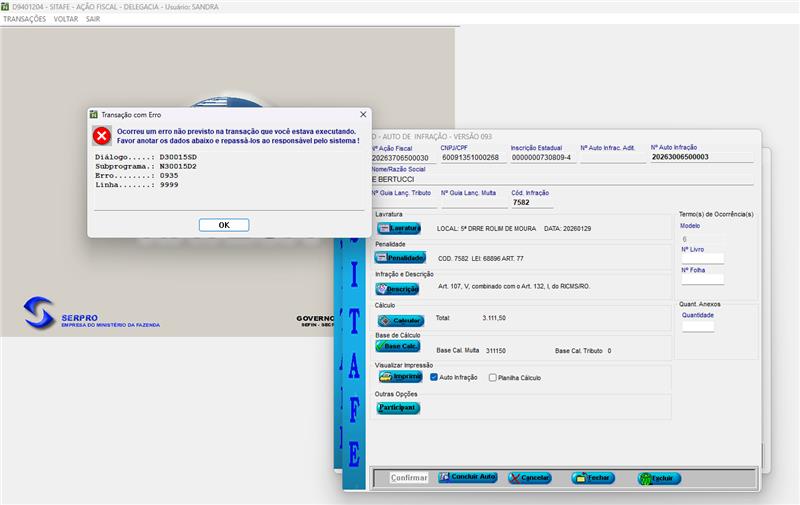Click the Fechar folder button
Screen dimensions: 800x505
[x=593, y=478]
